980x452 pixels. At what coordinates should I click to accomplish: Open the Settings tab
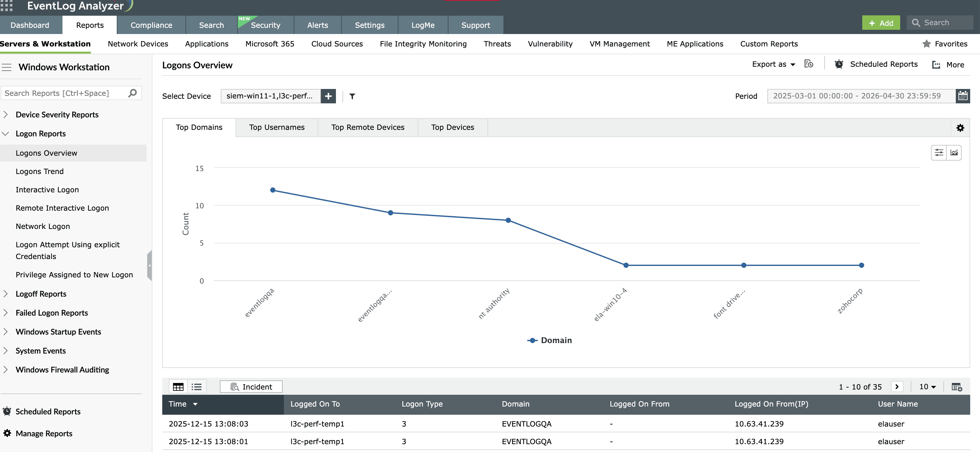pyautogui.click(x=369, y=25)
